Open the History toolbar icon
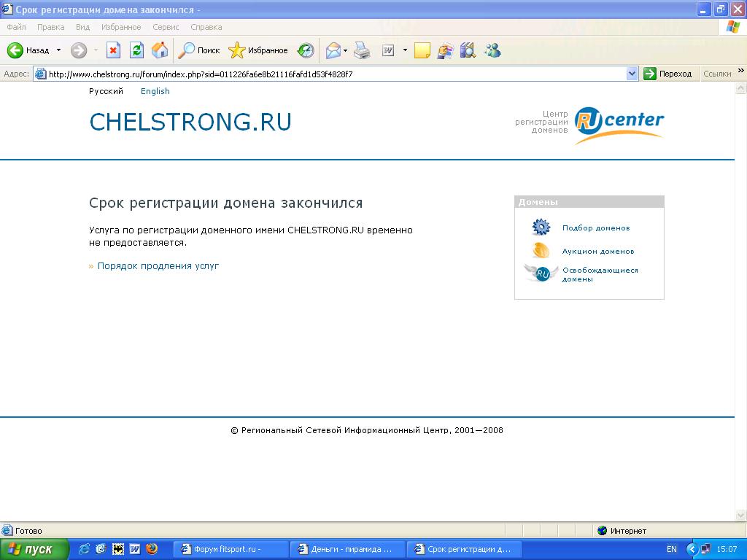Image resolution: width=747 pixels, height=560 pixels. pyautogui.click(x=306, y=50)
